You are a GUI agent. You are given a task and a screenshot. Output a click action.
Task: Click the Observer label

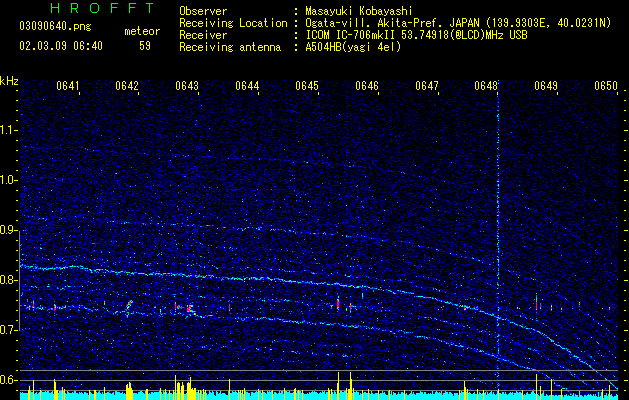[x=203, y=11]
